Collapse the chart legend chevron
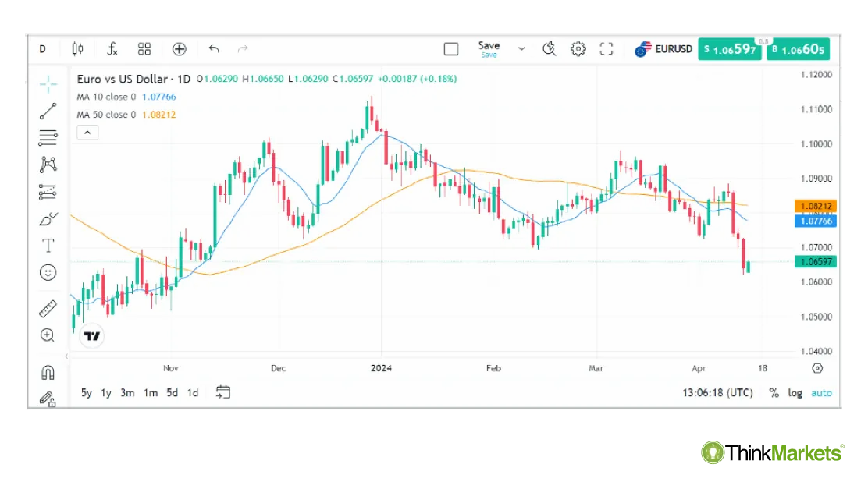868x496 pixels. pyautogui.click(x=87, y=132)
